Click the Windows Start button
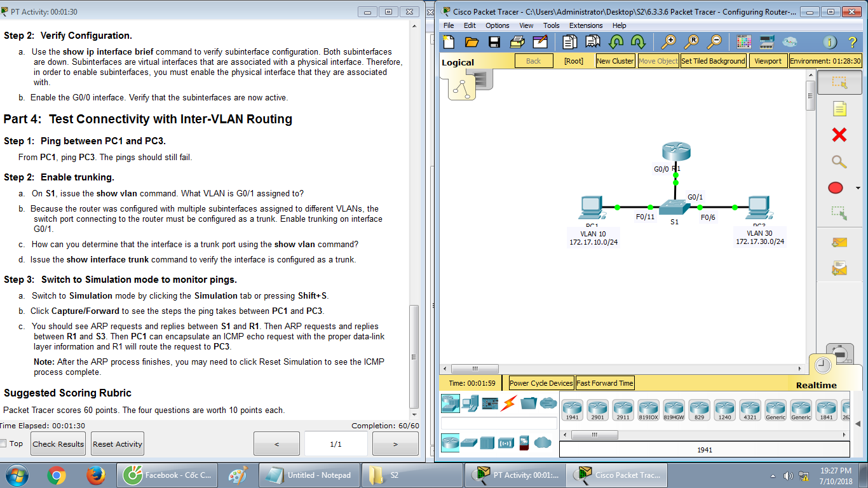This screenshot has width=868, height=488. point(17,475)
